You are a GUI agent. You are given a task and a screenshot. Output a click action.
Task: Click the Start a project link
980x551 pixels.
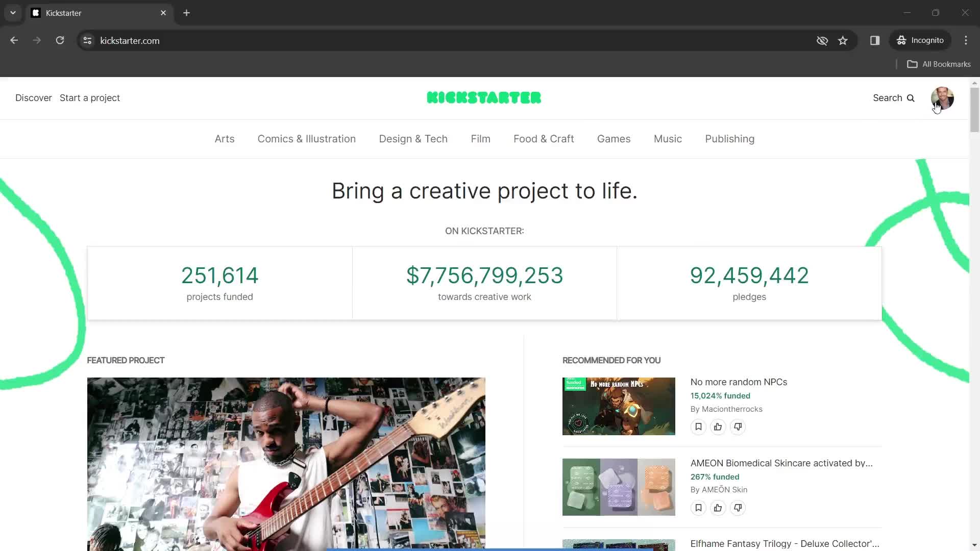pos(89,98)
